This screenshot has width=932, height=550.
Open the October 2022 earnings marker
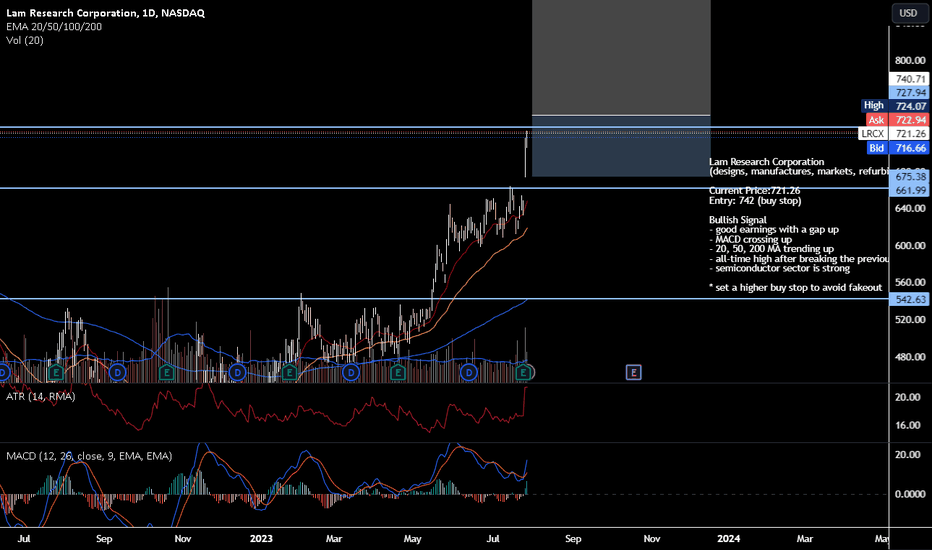click(x=166, y=373)
